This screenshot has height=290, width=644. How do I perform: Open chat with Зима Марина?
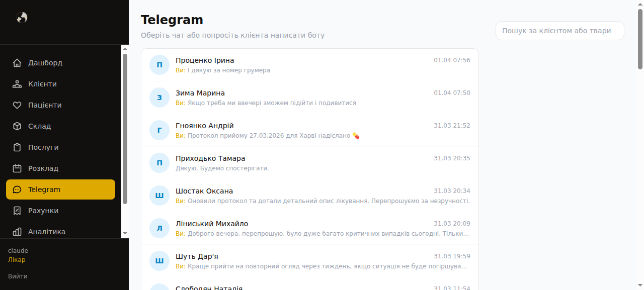[x=310, y=98]
